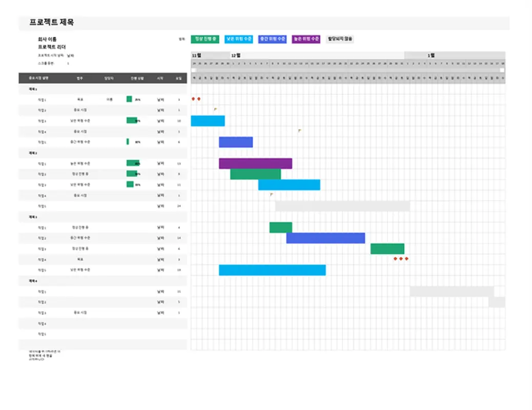Select the purple 높은 위험 수준 legend swatch
This screenshot has height=410, width=532.
(306, 39)
